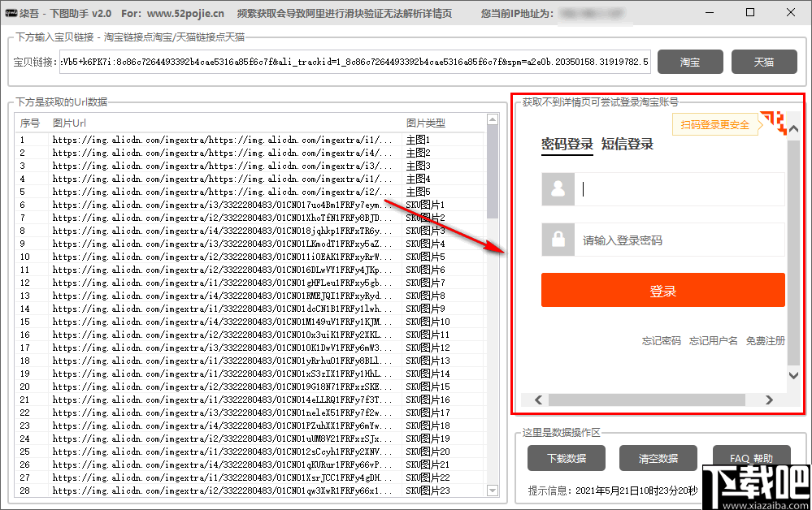Select row 19 type SKU图片14
Viewport: 812px width, 510px height.
(251, 374)
